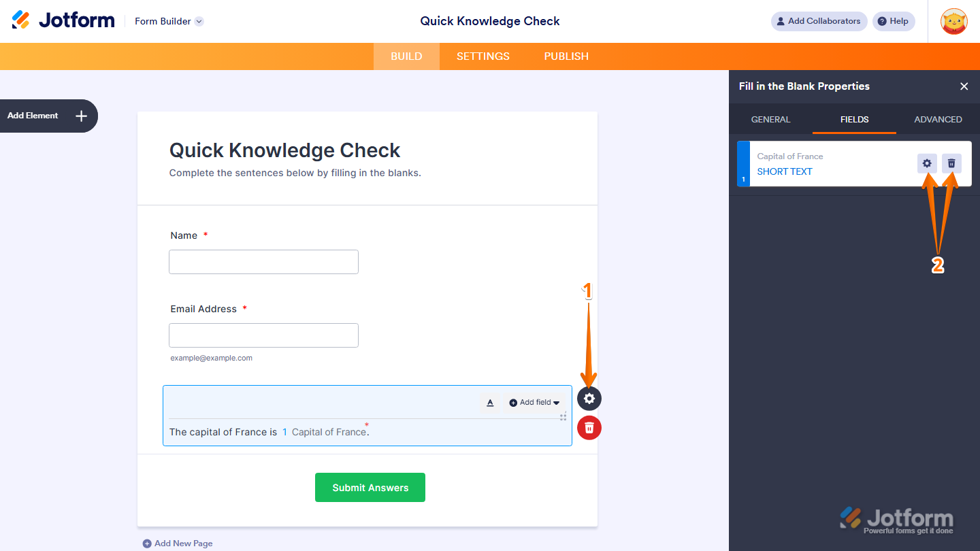This screenshot has width=980, height=551.
Task: Open settings gear for Capital of France field
Action: coord(927,163)
